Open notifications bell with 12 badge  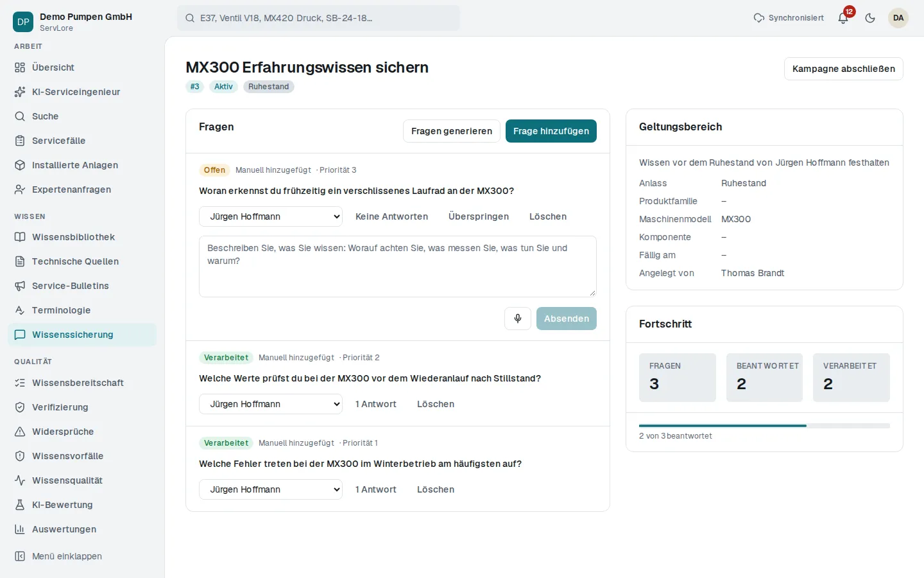(843, 18)
